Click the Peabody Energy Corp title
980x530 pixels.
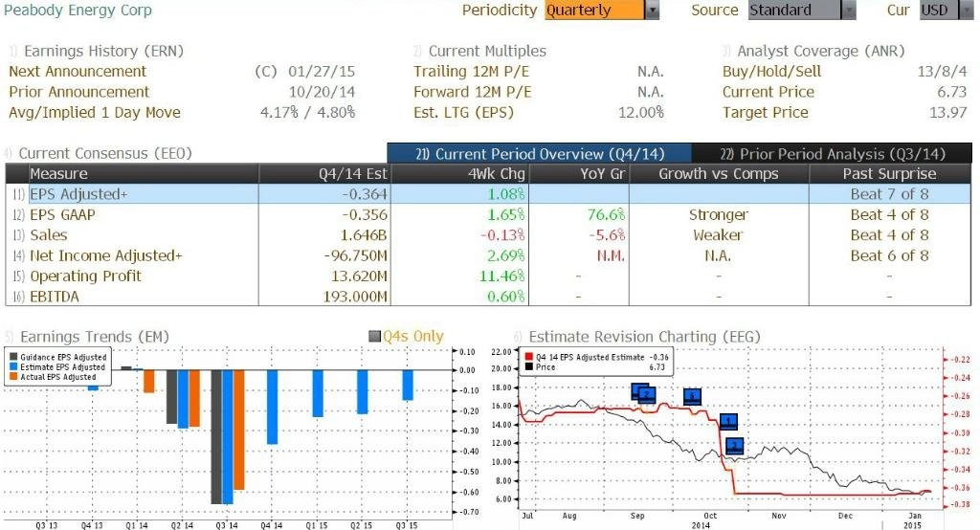click(78, 10)
